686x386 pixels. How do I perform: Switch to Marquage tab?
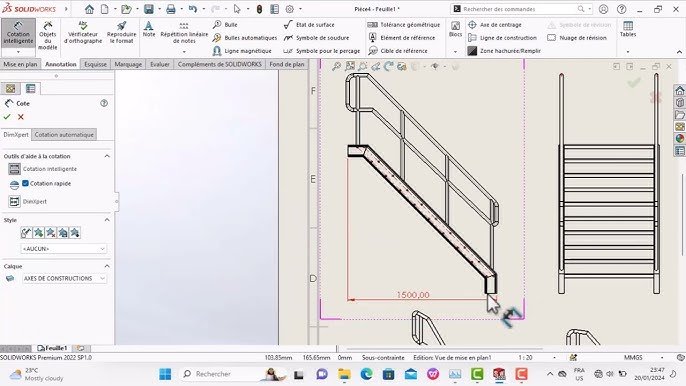click(128, 64)
